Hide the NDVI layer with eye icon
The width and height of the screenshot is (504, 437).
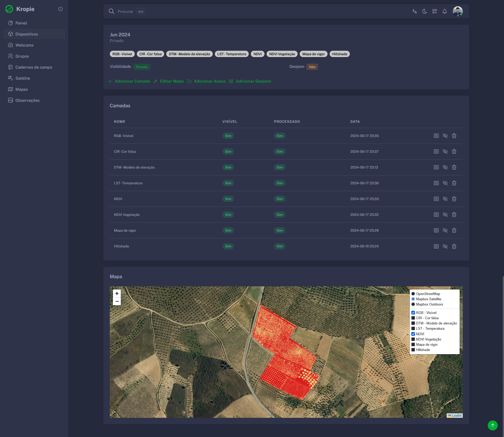tap(445, 199)
